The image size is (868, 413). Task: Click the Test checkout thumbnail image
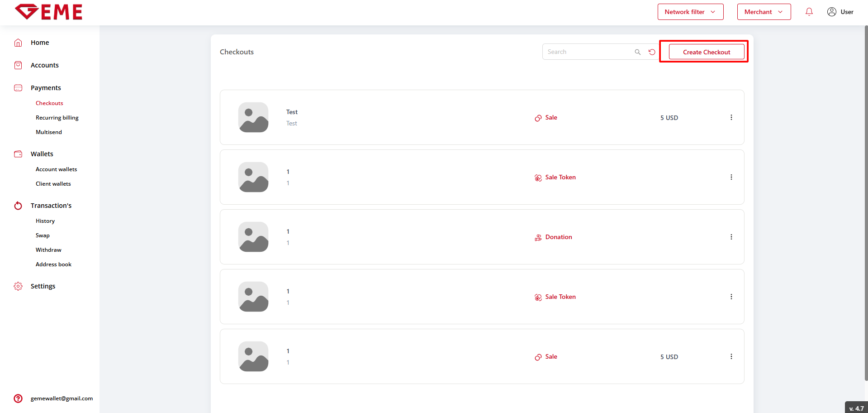(x=253, y=117)
